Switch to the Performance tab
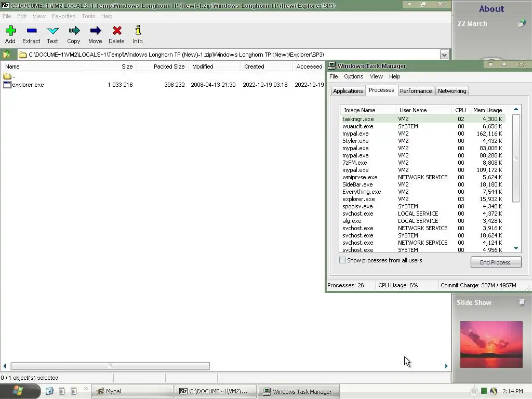The height and width of the screenshot is (399, 532). tap(416, 91)
